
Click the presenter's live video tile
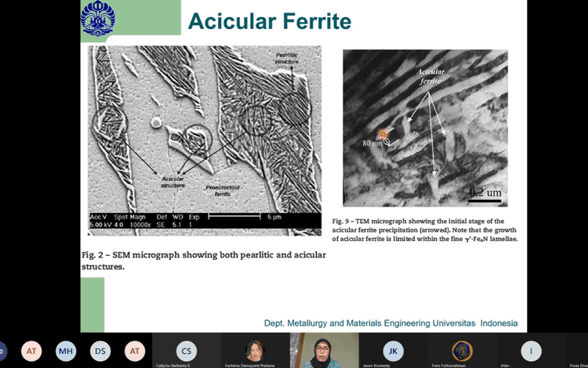click(x=325, y=351)
